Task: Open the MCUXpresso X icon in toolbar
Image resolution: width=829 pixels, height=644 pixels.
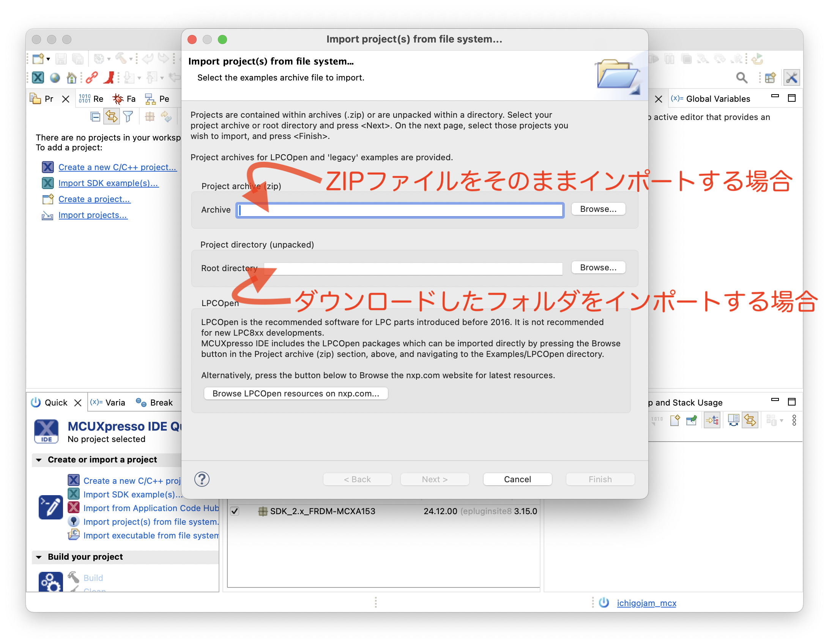Action: 38,78
